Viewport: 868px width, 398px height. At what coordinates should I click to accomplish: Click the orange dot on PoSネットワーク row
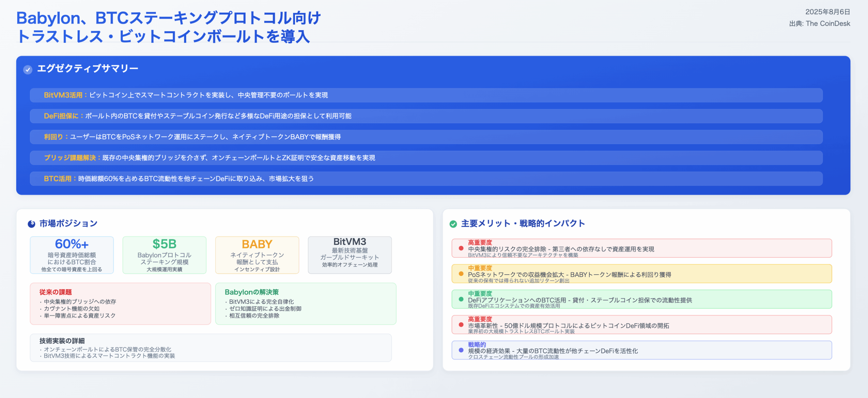click(461, 274)
